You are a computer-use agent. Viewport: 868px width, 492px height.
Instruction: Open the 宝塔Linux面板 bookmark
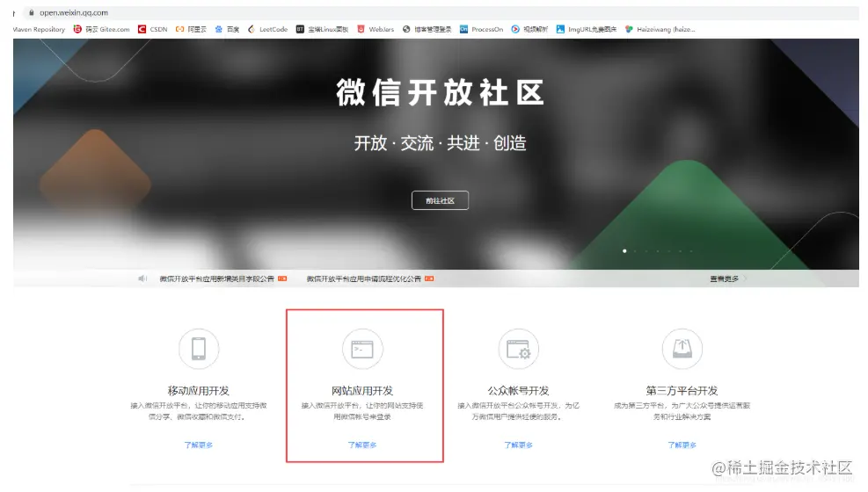tap(322, 29)
